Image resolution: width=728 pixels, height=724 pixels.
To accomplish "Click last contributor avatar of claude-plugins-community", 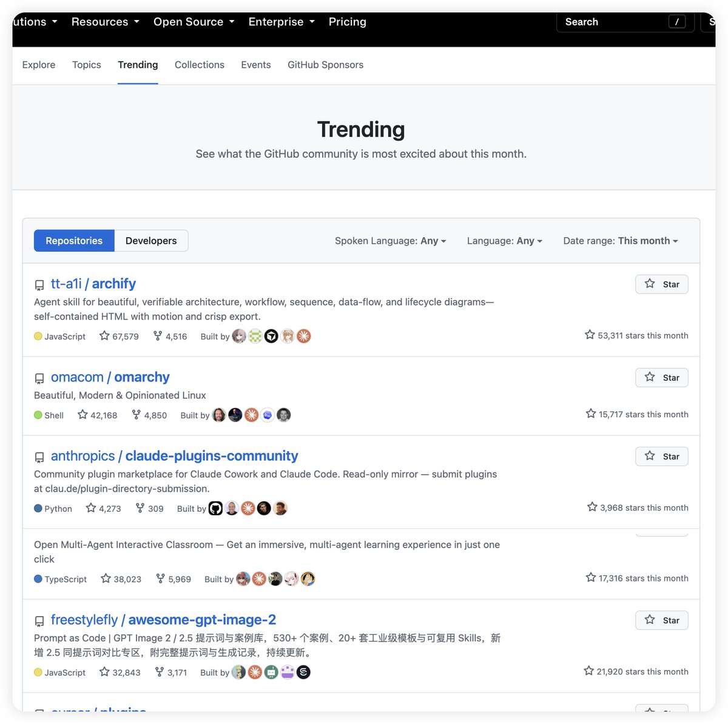I will [280, 508].
